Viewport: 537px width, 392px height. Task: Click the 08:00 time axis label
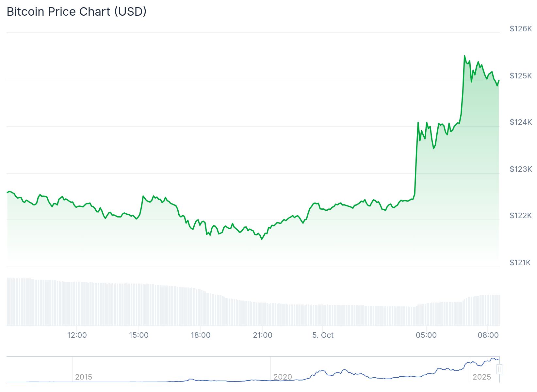coord(488,335)
